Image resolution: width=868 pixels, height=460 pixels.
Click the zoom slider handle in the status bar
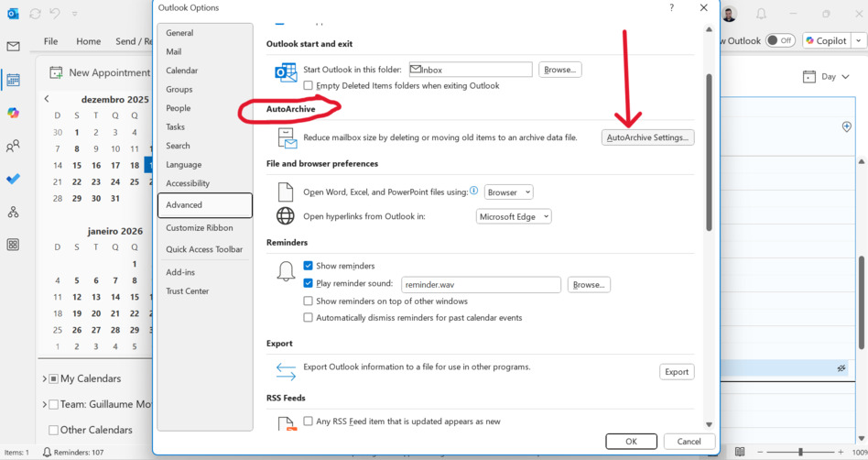coord(800,453)
